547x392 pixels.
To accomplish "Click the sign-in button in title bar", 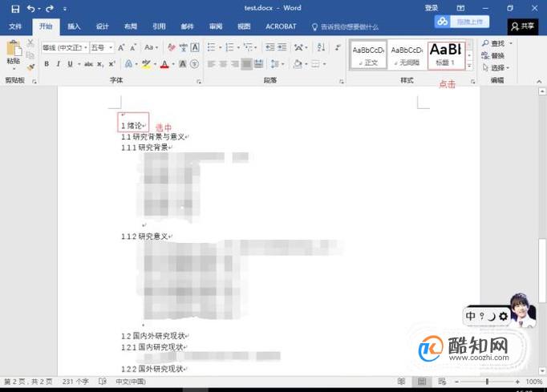I will click(x=432, y=8).
